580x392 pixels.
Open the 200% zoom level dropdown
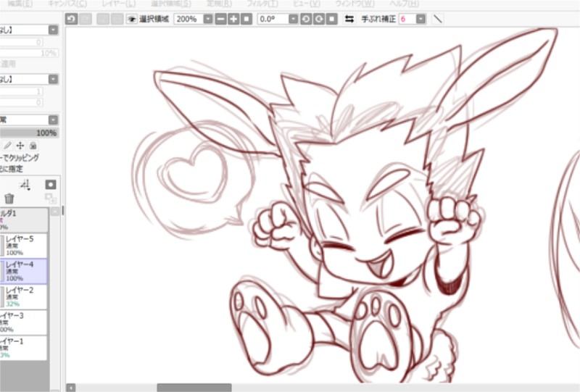[208, 19]
